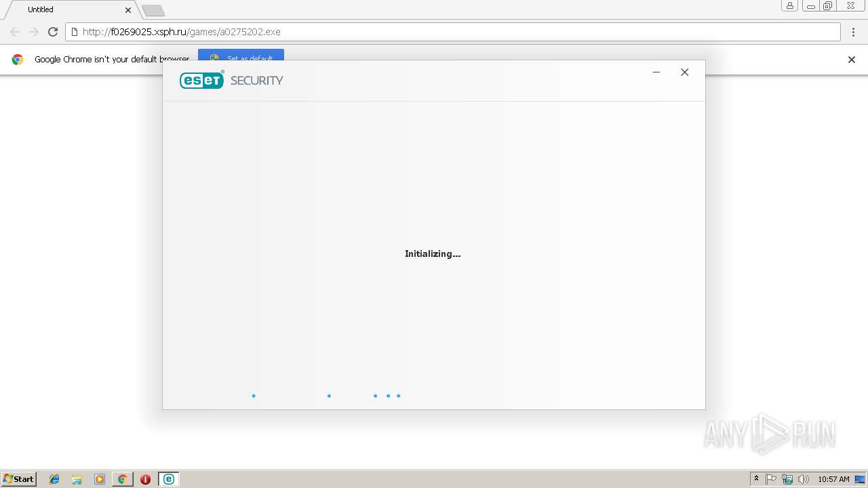
Task: Click the ESET Security logo
Action: click(231, 80)
